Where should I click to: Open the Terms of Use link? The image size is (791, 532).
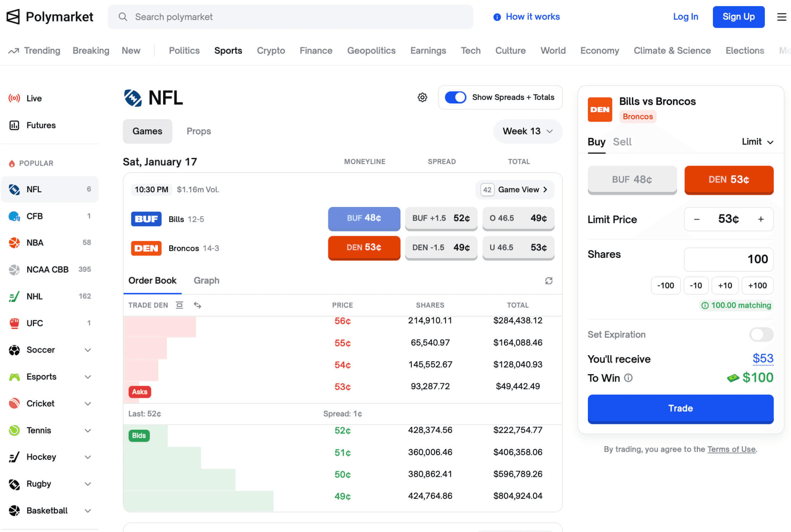pos(732,449)
